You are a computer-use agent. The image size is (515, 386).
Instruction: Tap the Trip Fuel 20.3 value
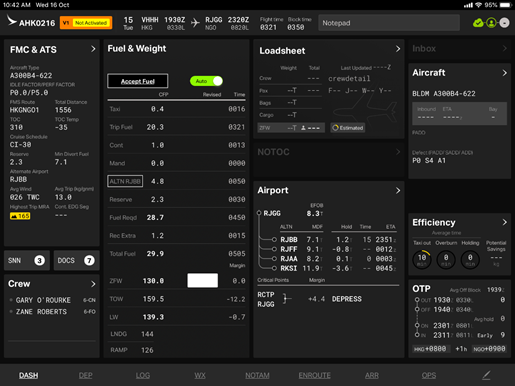(155, 127)
